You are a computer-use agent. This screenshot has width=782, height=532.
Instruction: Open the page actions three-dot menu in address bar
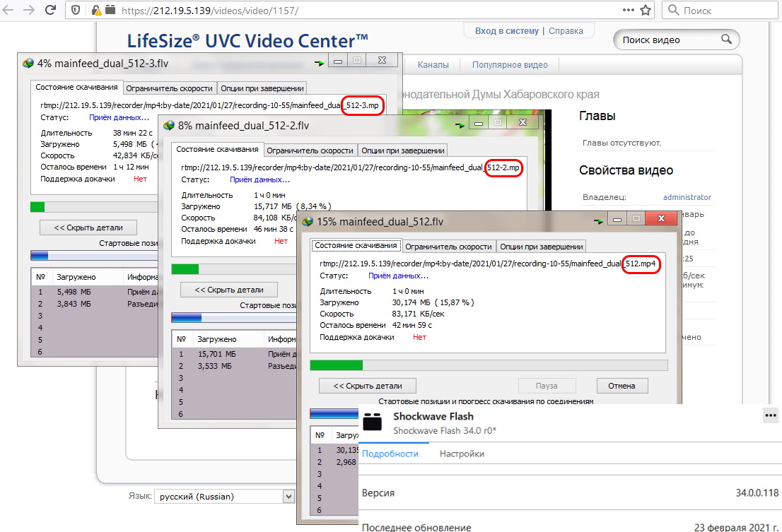[x=629, y=10]
